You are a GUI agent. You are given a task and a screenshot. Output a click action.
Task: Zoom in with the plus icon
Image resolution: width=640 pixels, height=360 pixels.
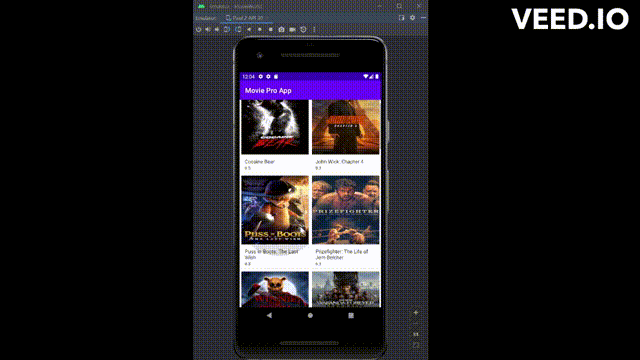click(416, 313)
